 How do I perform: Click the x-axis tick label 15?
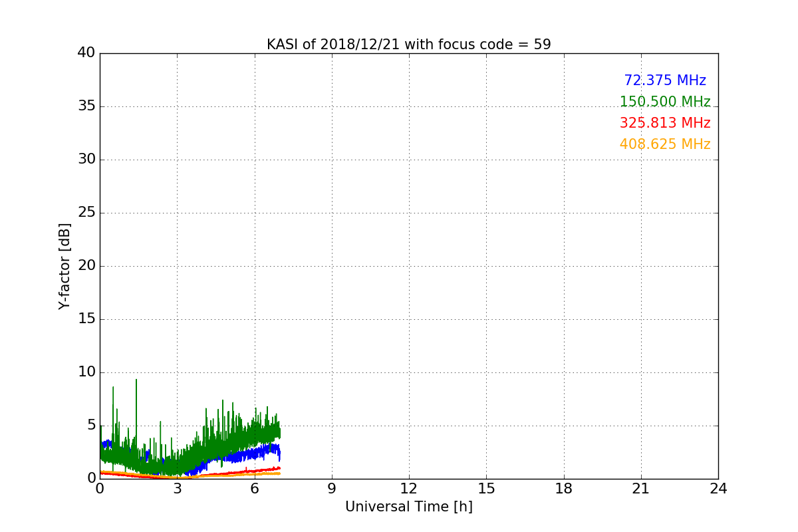(x=486, y=489)
